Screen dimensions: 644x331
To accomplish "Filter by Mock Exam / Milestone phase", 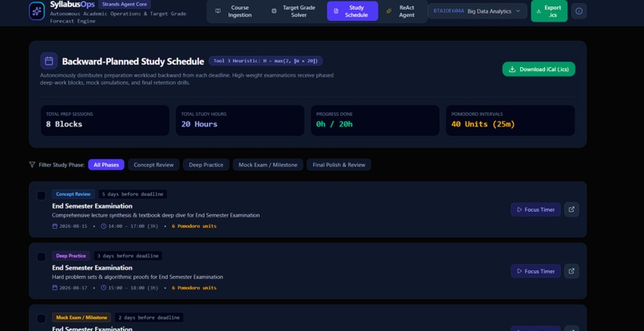I will [268, 165].
